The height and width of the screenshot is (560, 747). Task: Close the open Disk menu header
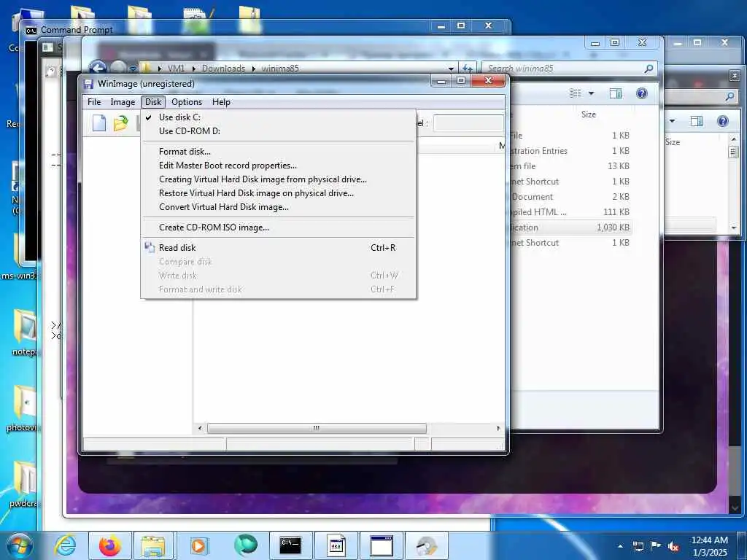153,102
